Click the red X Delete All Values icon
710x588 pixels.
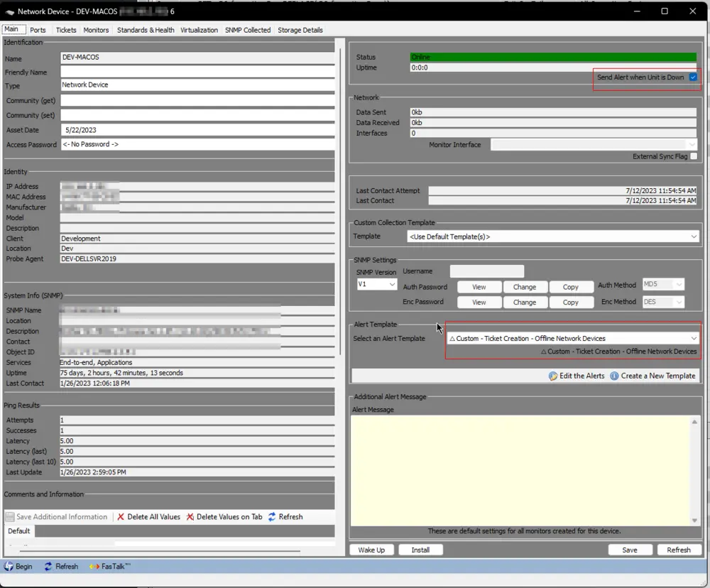tap(121, 517)
